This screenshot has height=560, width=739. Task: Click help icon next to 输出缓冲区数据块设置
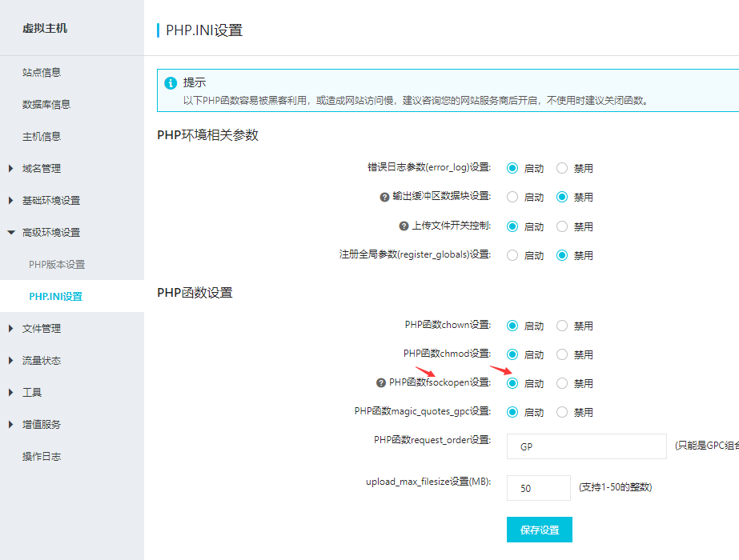pos(384,197)
